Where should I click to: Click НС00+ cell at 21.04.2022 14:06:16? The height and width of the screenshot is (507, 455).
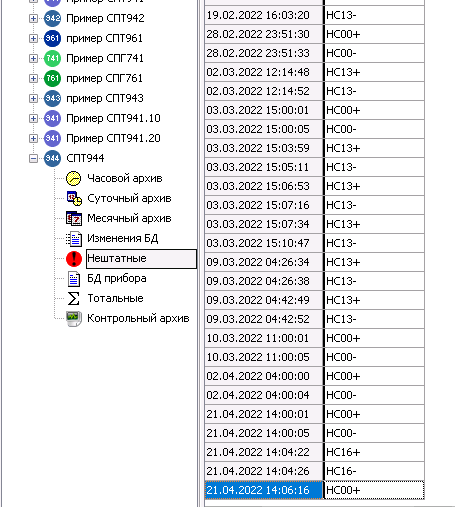374,490
